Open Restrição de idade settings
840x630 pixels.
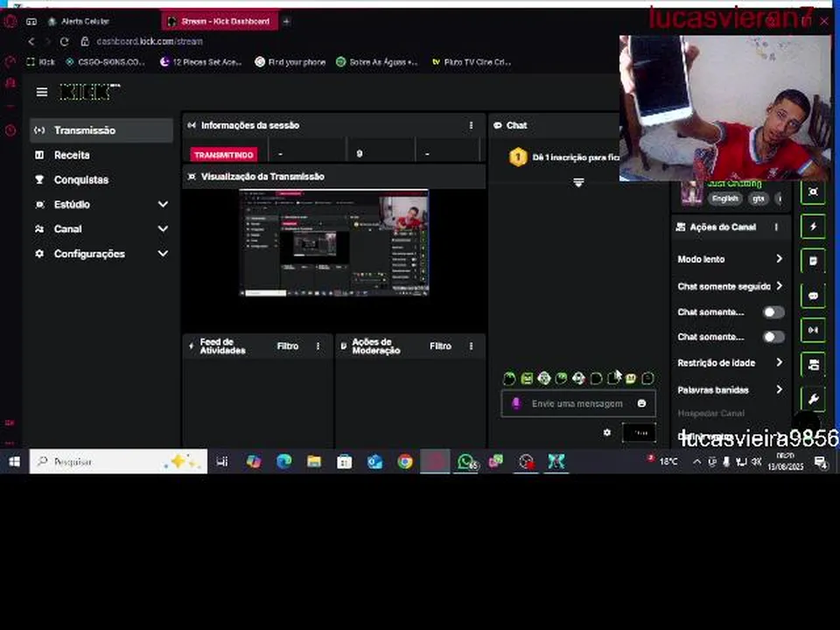[730, 363]
